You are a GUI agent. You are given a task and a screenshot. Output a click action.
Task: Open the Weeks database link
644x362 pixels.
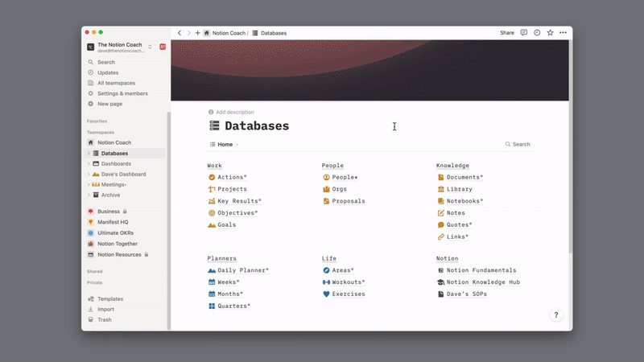coord(229,282)
